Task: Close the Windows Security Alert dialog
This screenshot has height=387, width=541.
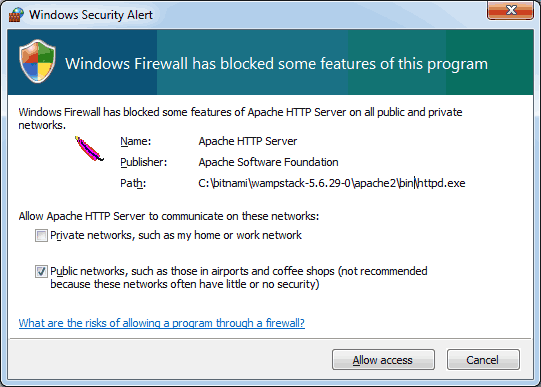Action: pos(510,10)
